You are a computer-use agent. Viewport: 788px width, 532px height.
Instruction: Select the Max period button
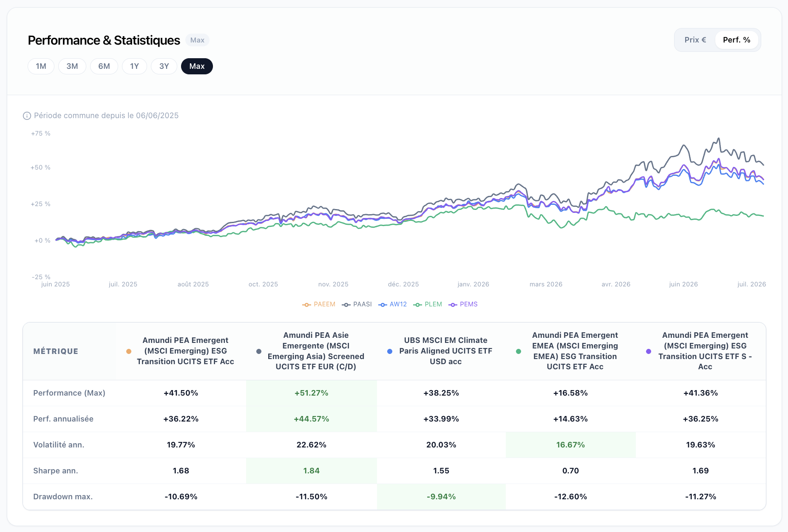click(x=197, y=66)
